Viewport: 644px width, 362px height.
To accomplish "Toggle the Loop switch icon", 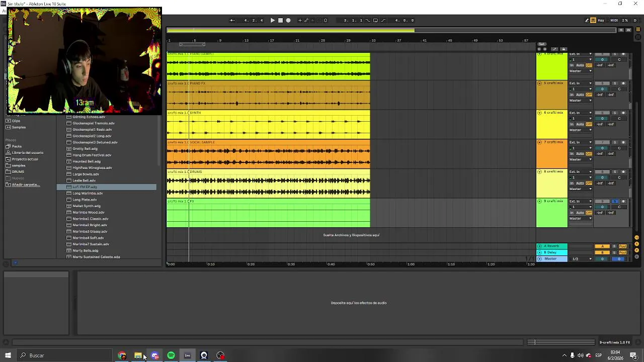I will [375, 20].
